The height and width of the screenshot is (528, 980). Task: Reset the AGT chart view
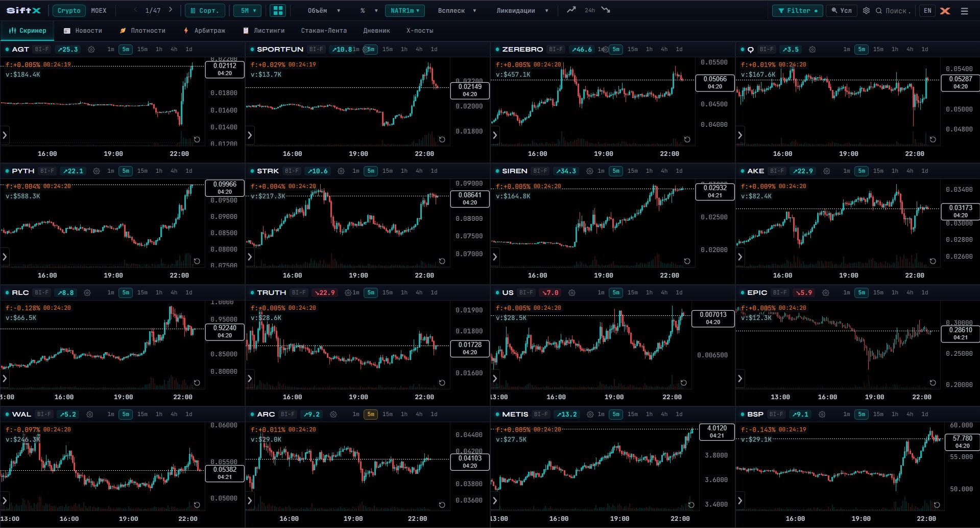197,140
